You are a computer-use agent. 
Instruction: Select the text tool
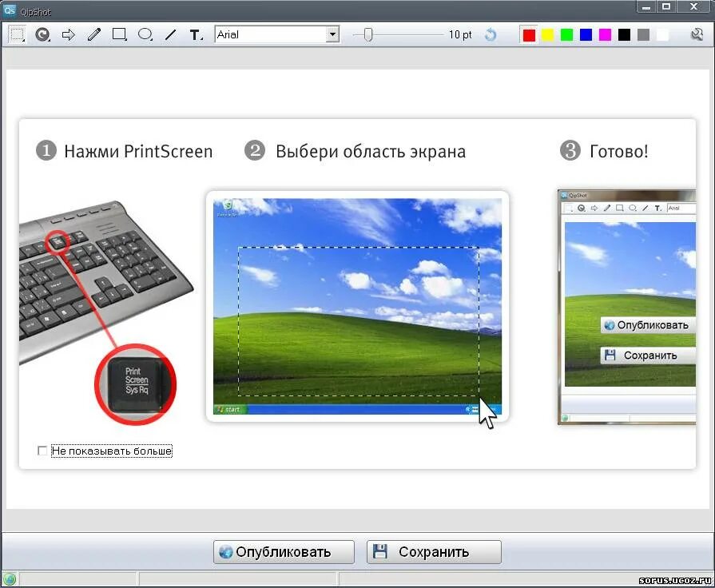tap(196, 34)
